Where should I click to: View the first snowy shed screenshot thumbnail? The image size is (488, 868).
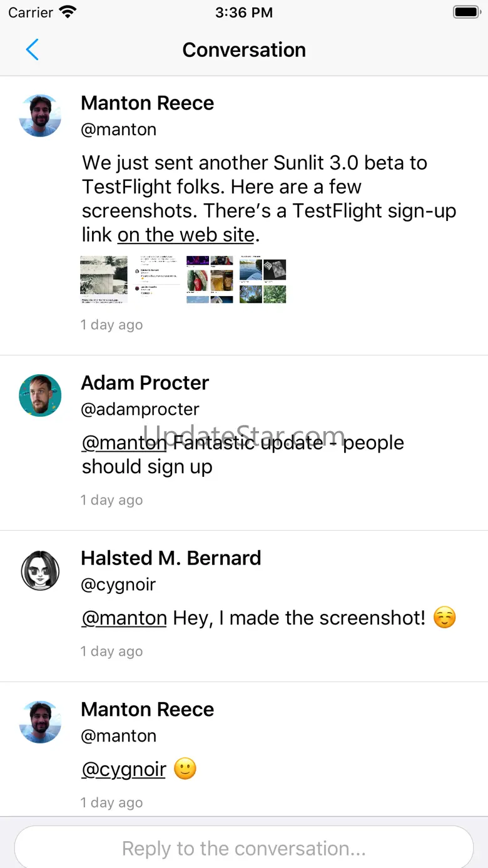pos(104,279)
